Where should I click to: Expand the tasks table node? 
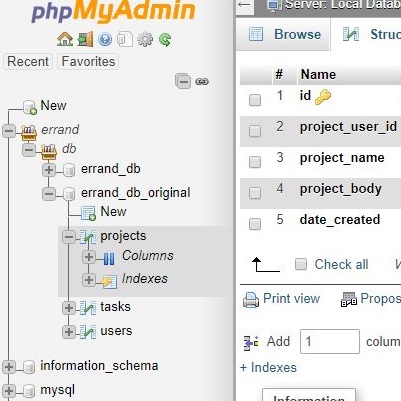coord(69,308)
